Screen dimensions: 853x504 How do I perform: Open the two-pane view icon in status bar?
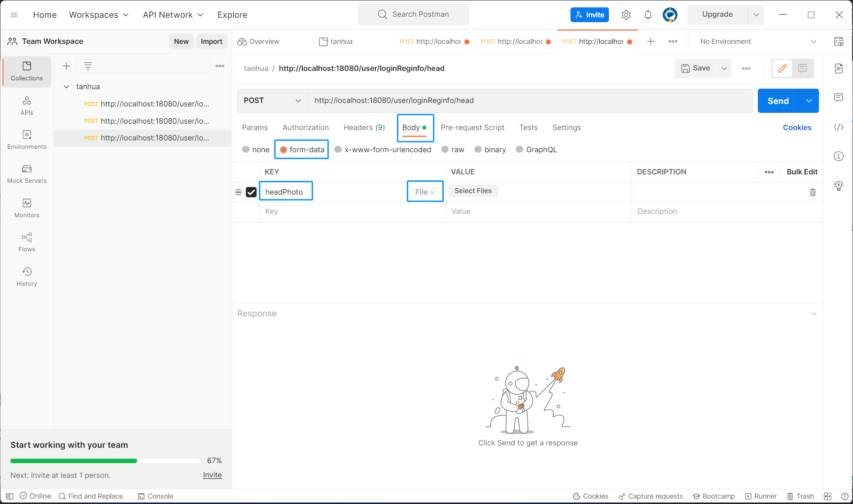pyautogui.click(x=828, y=496)
